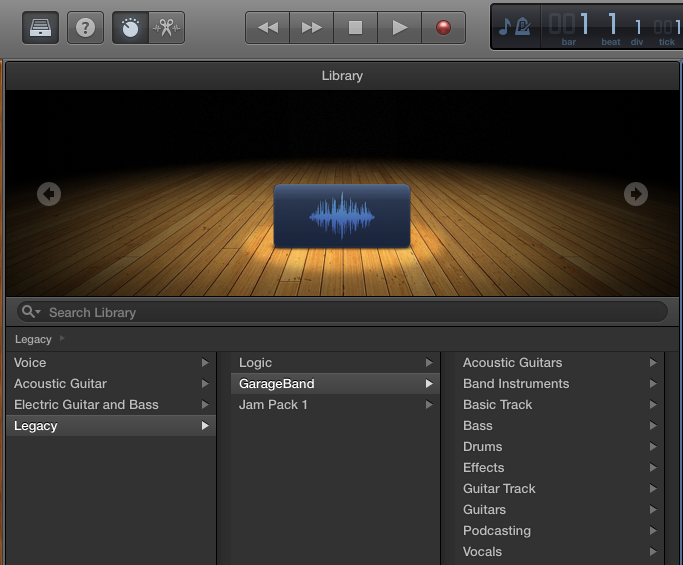
Task: Open the Podcasting subfolder
Action: click(x=559, y=531)
